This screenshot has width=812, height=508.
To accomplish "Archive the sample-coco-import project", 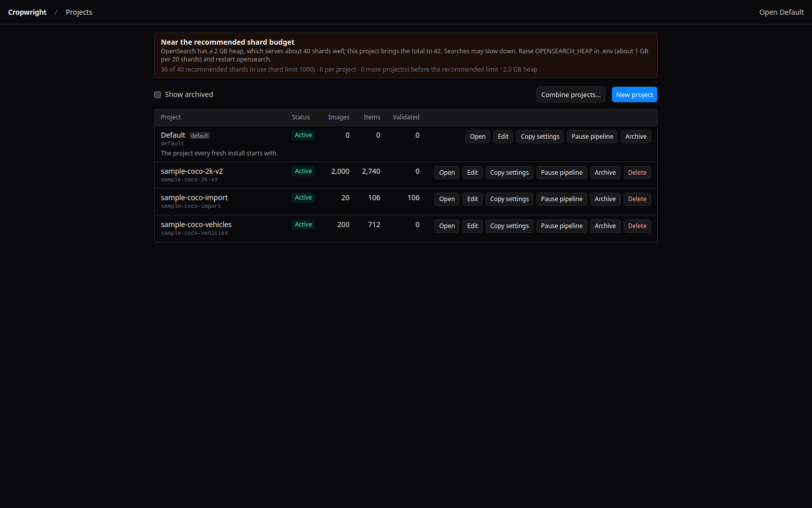I will coord(605,199).
